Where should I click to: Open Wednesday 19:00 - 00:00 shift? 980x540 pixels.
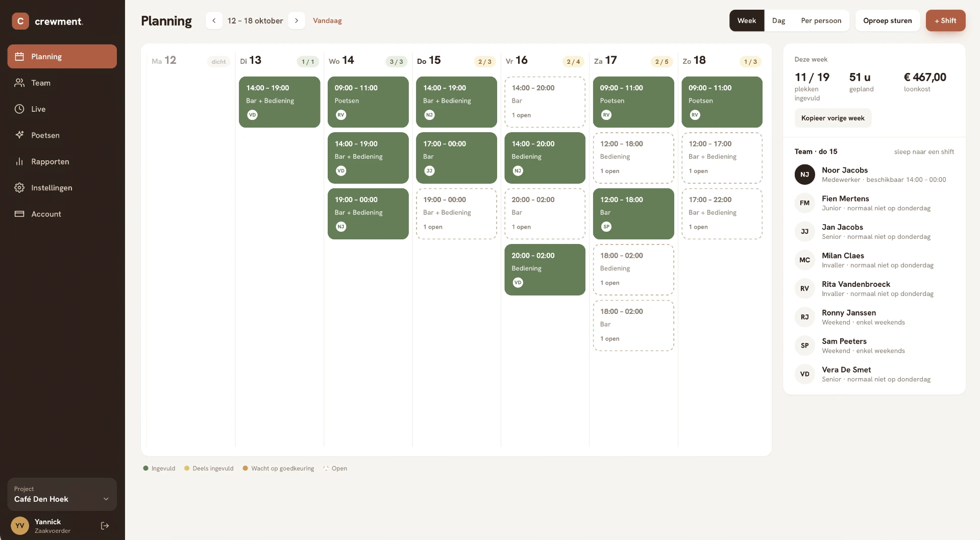(368, 214)
